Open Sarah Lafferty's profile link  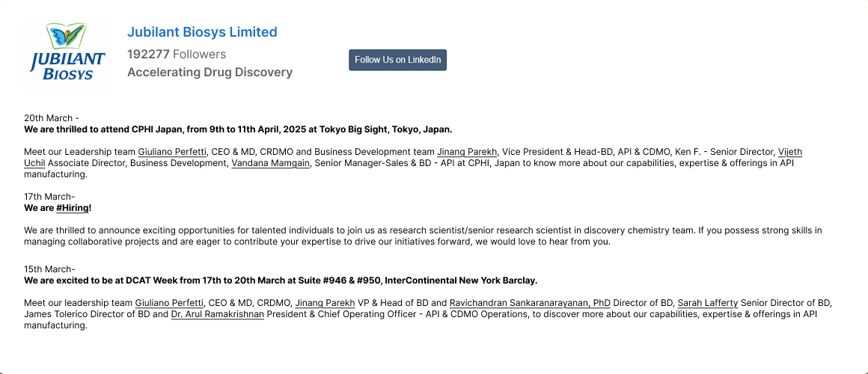click(707, 303)
